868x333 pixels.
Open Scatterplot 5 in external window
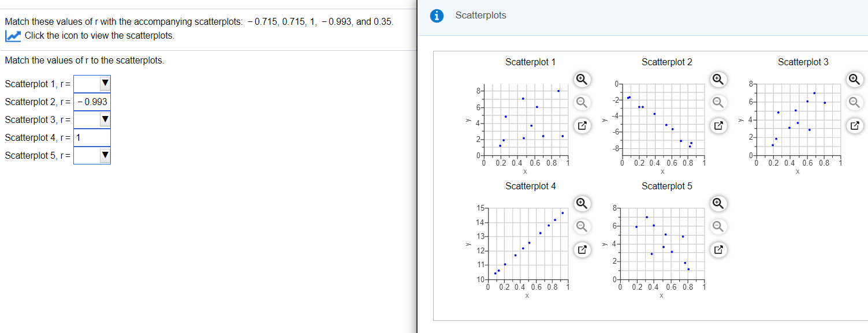tap(718, 249)
